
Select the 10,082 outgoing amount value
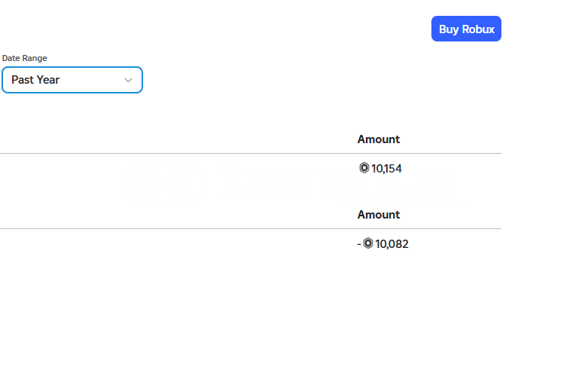pos(391,244)
